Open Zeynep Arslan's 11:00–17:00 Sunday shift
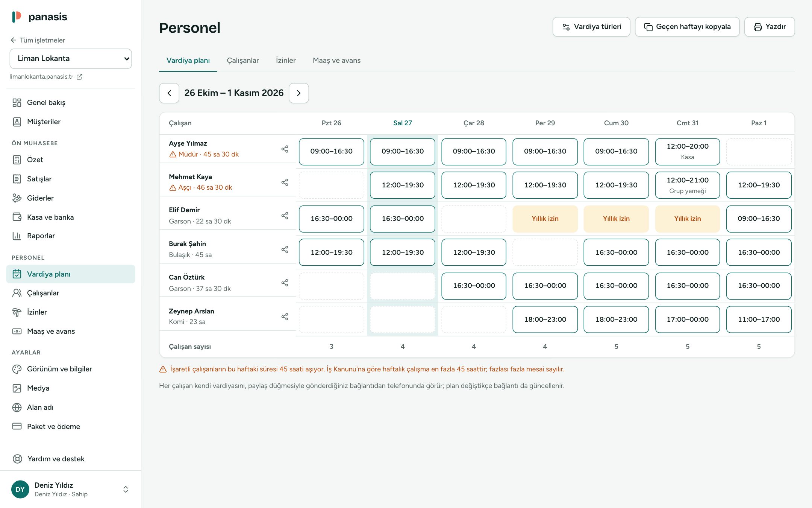This screenshot has height=508, width=812. pyautogui.click(x=759, y=319)
